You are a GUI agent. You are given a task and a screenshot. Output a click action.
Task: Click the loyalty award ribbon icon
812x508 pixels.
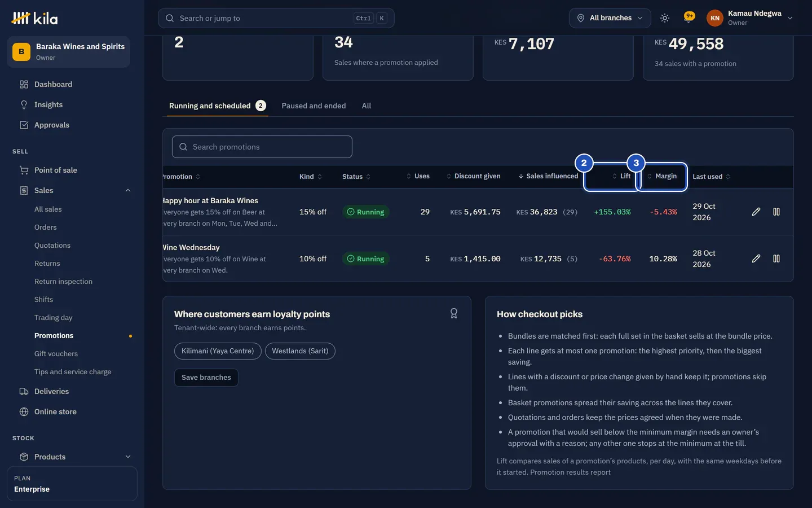454,313
